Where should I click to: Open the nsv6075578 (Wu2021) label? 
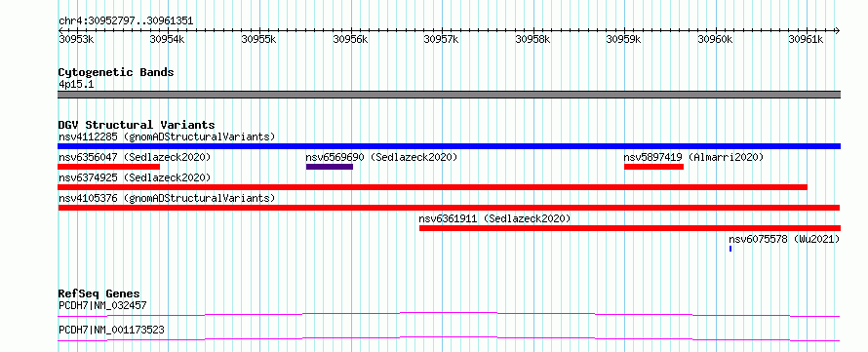click(784, 239)
